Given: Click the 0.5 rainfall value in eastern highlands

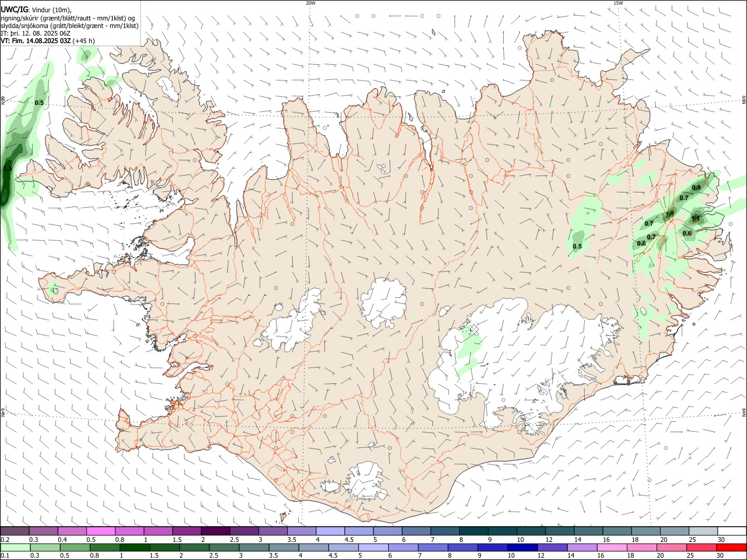Looking at the screenshot, I should click(577, 246).
